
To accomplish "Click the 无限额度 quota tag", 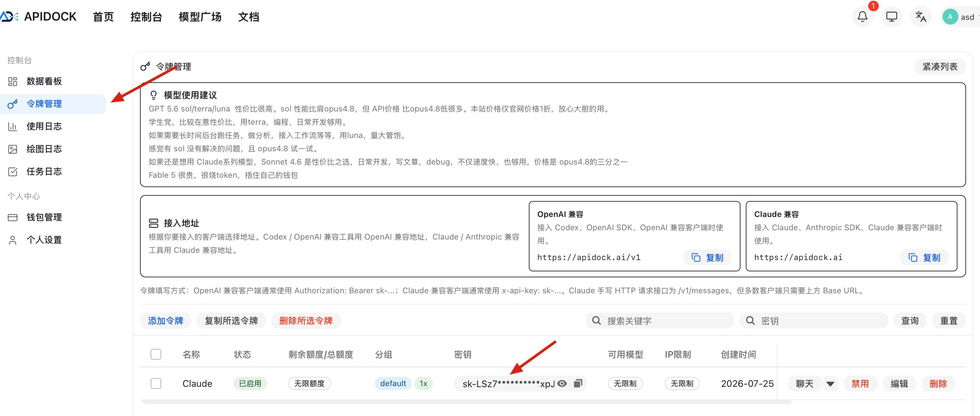I will (x=309, y=383).
